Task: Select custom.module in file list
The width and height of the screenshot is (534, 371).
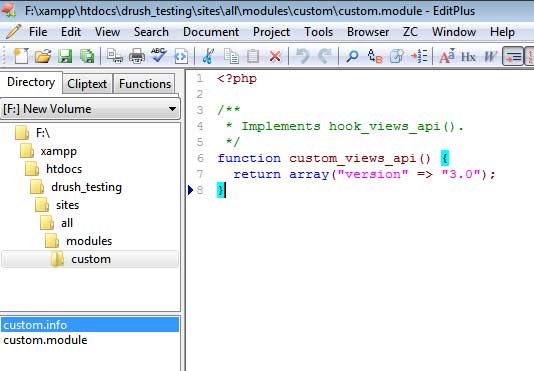Action: (x=45, y=340)
